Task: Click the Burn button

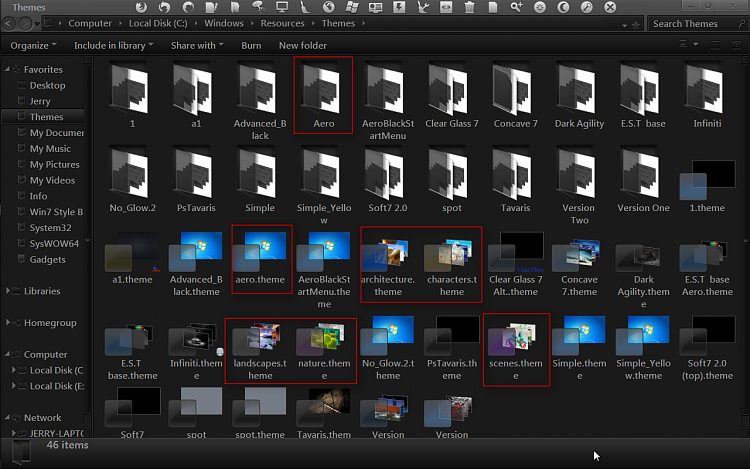Action: (x=251, y=45)
